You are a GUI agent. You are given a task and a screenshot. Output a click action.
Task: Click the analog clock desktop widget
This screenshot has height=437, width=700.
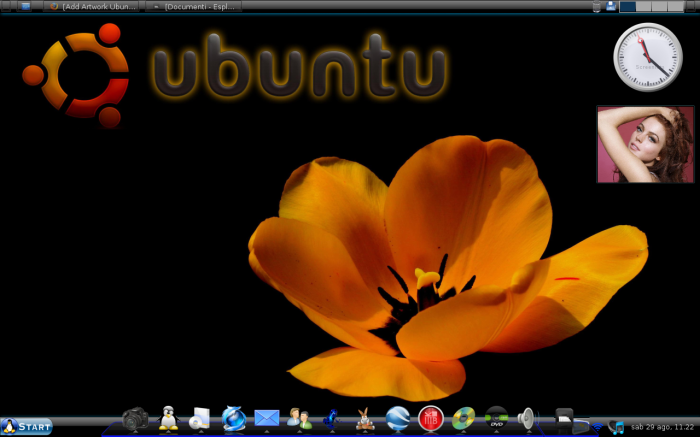(648, 57)
